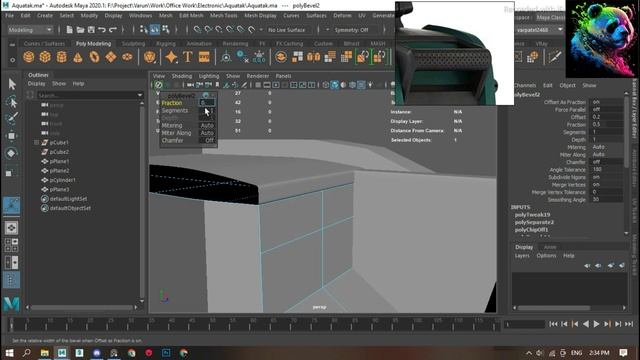Choose the Scale tool in the toolbox
640x360 pixels.
pos(10,172)
